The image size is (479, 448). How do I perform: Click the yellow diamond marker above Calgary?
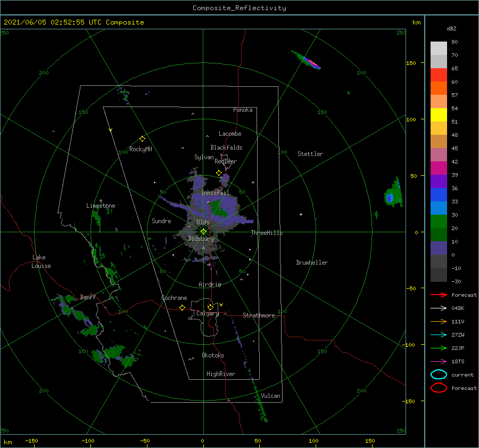(x=210, y=307)
